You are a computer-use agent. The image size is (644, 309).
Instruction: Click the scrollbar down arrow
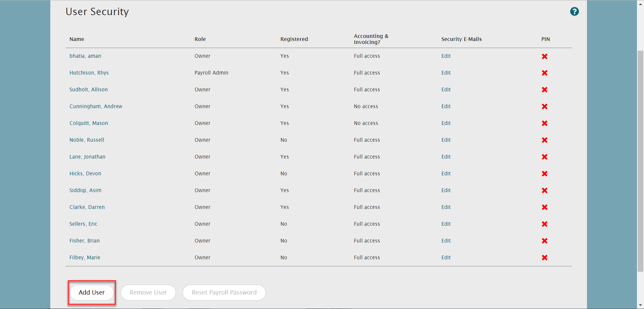(x=640, y=305)
